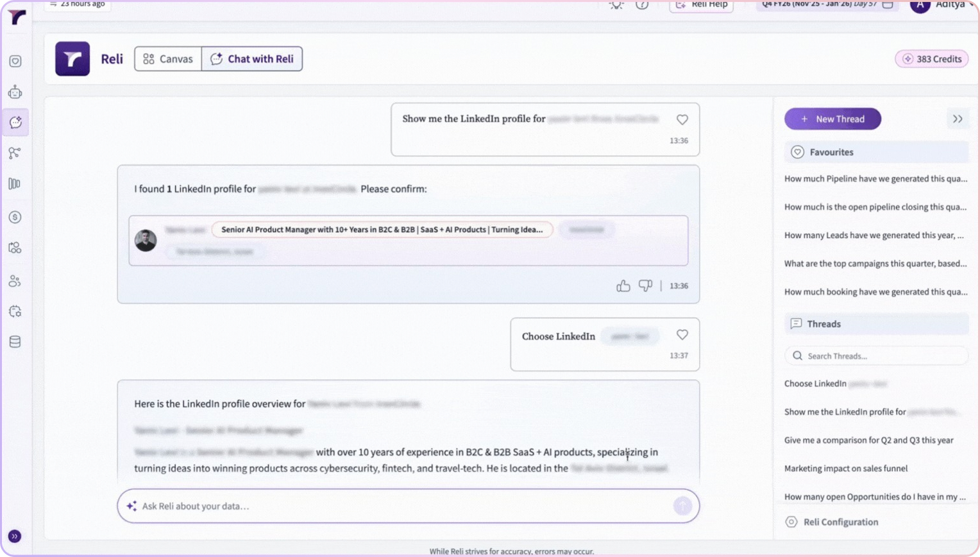
Task: Expand the left sidebar with bottom arrow button
Action: (x=15, y=536)
